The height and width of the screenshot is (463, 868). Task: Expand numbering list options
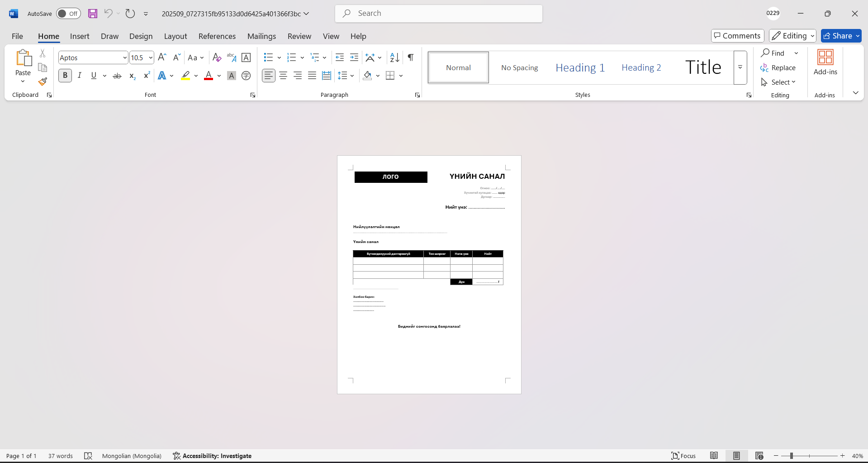pos(302,57)
